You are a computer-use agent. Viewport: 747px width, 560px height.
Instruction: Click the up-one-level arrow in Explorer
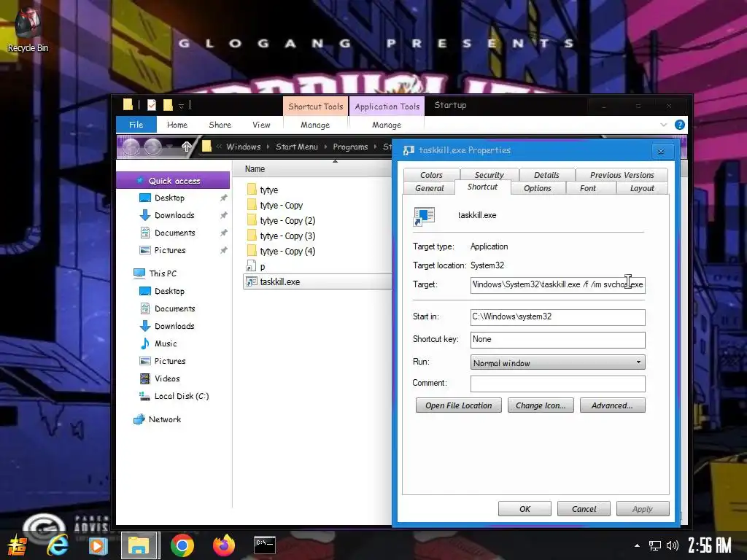187,147
